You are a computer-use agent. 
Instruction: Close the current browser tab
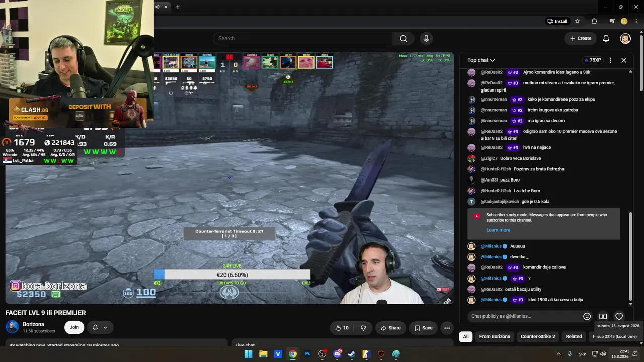tap(166, 7)
